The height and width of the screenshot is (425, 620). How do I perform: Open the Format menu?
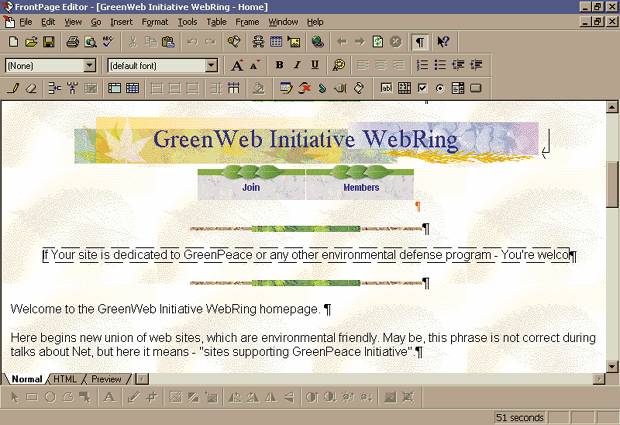click(155, 22)
